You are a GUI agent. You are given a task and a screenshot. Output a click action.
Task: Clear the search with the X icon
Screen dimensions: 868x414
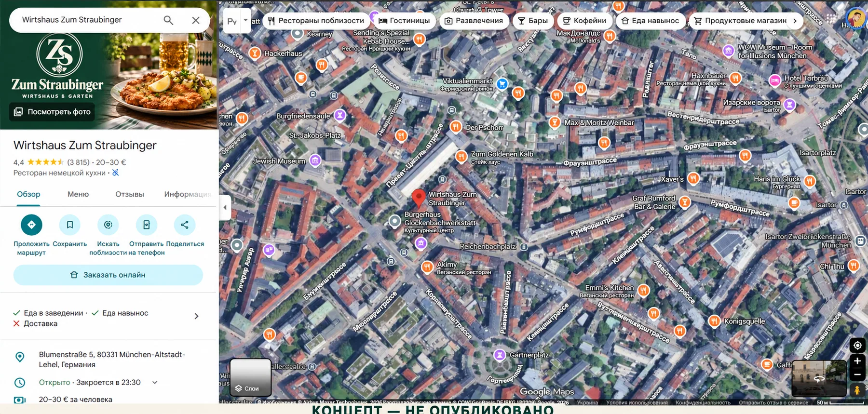click(x=196, y=20)
